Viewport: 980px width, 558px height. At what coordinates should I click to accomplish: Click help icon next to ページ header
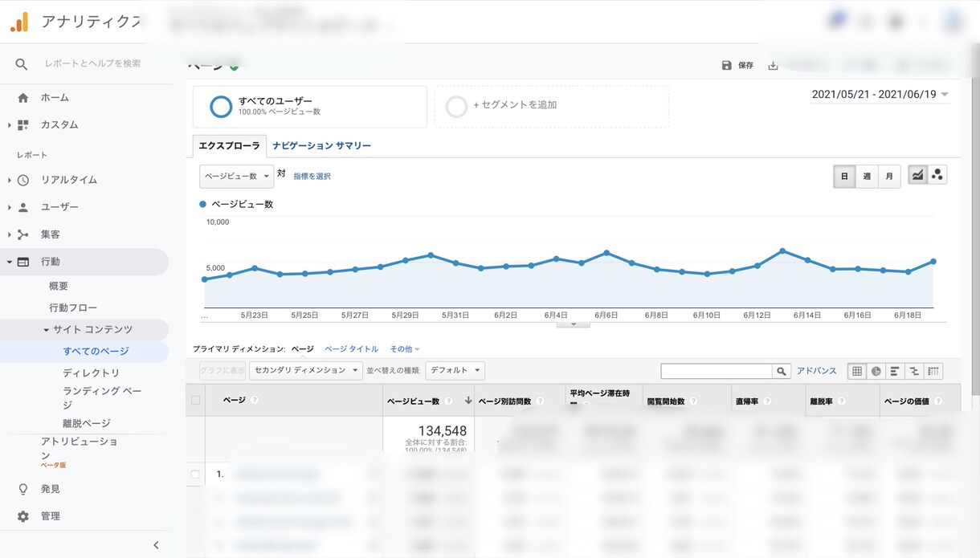(x=255, y=400)
